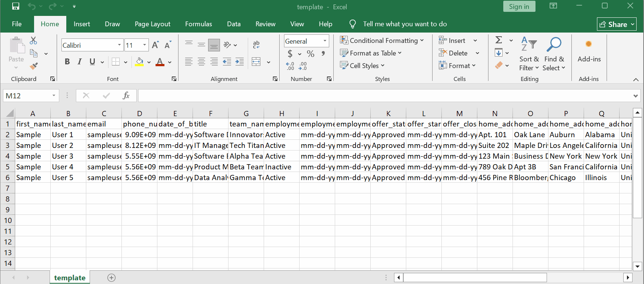Click the horizontal scrollbar thumb

coord(475,277)
